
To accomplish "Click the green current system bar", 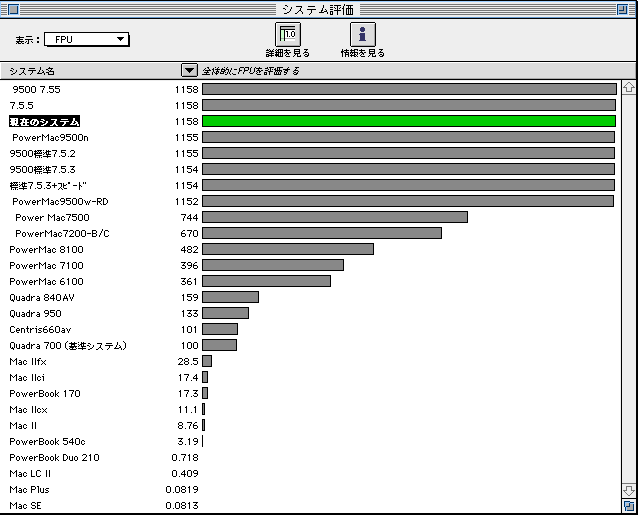I will [409, 121].
